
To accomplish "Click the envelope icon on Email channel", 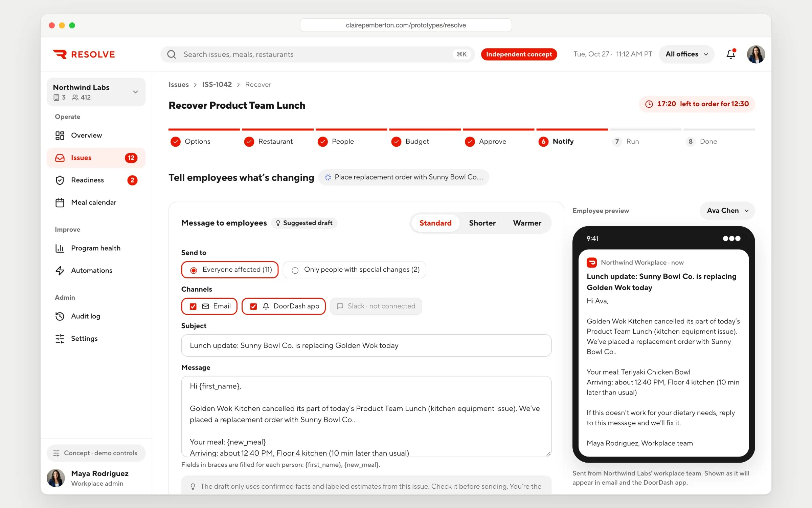I will pyautogui.click(x=205, y=306).
